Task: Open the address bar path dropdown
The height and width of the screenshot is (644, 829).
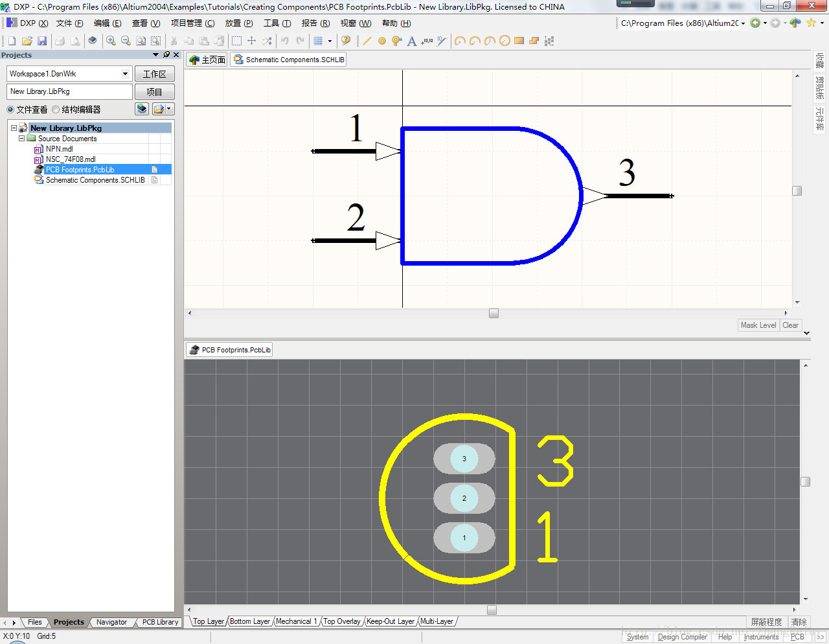Action: point(743,23)
